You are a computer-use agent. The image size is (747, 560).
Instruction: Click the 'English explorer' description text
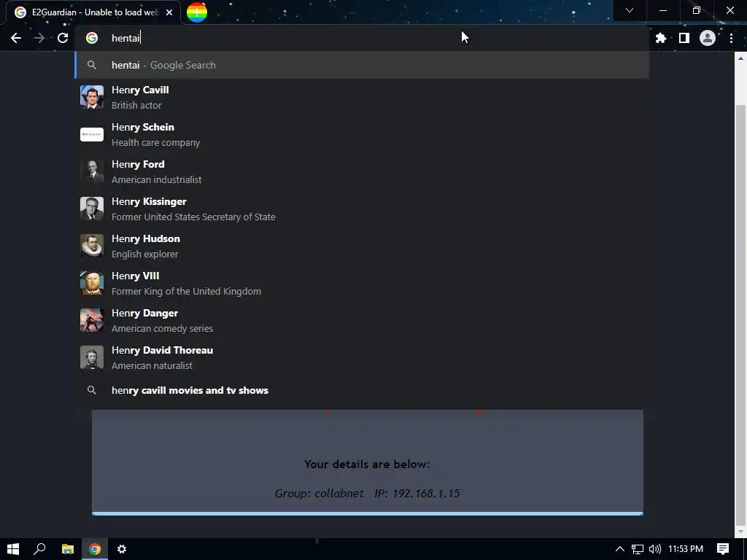145,254
